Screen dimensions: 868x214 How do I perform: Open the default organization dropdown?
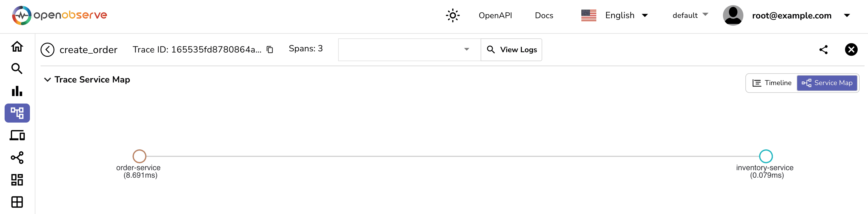[690, 16]
